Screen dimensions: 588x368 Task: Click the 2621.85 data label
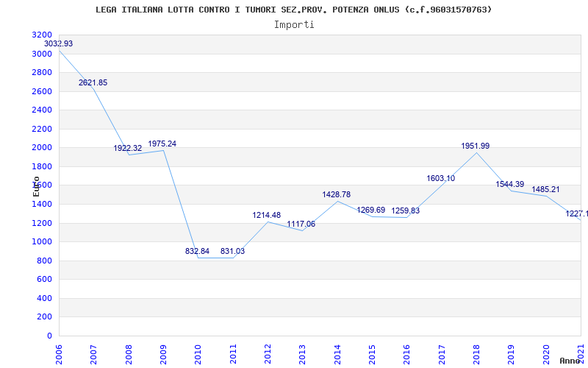click(93, 82)
